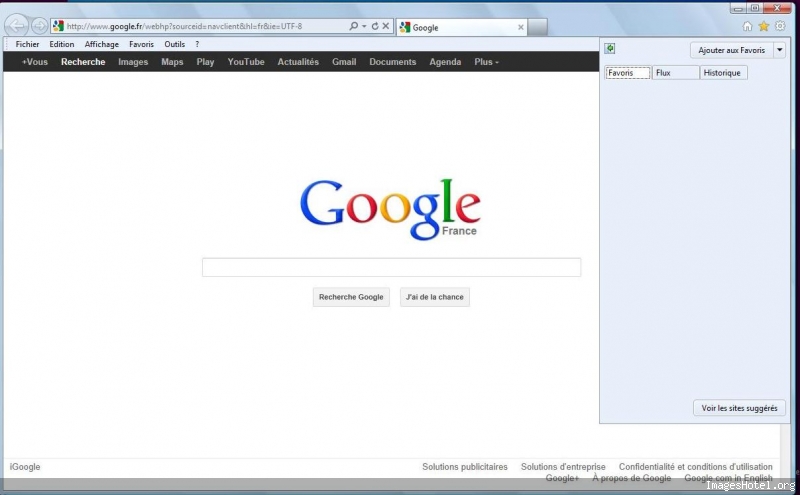800x495 pixels.
Task: Open À propos de Google footer link
Action: pyautogui.click(x=632, y=478)
